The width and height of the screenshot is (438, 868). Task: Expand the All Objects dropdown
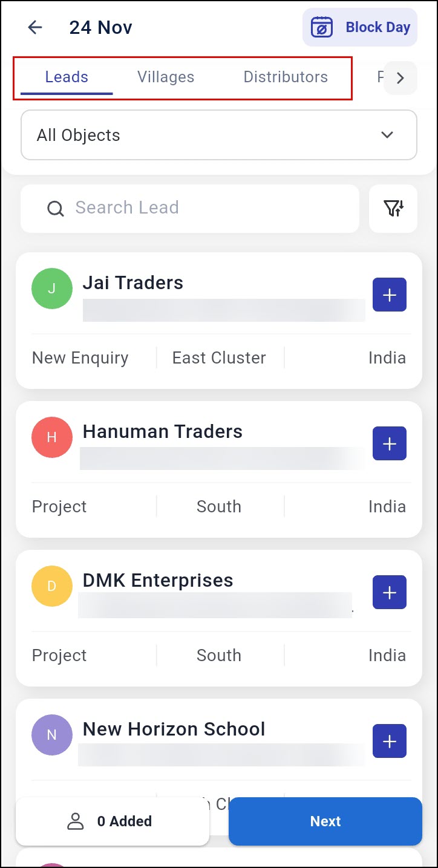pos(219,135)
